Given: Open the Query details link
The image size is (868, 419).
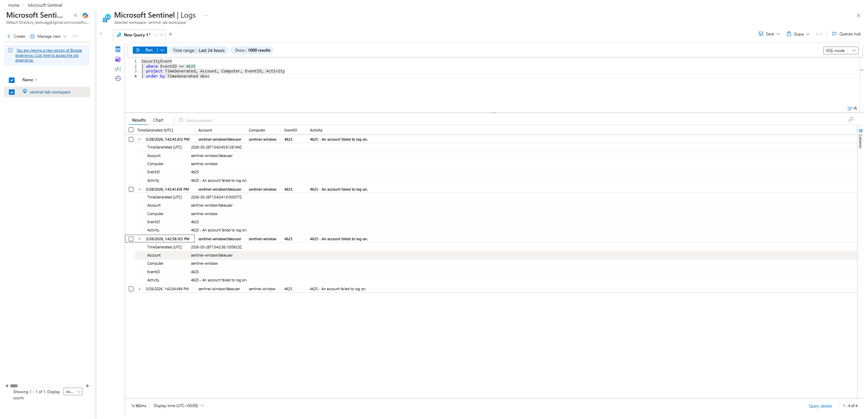Looking at the screenshot, I should coord(820,406).
